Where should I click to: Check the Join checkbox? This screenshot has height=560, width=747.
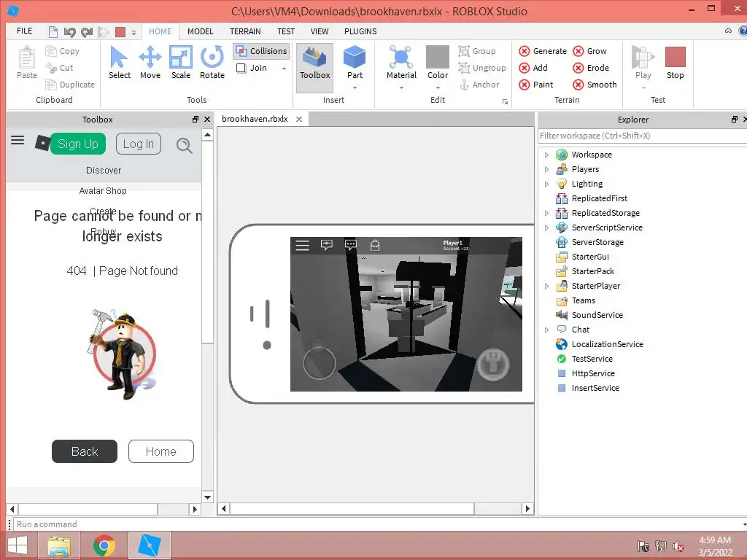point(241,68)
